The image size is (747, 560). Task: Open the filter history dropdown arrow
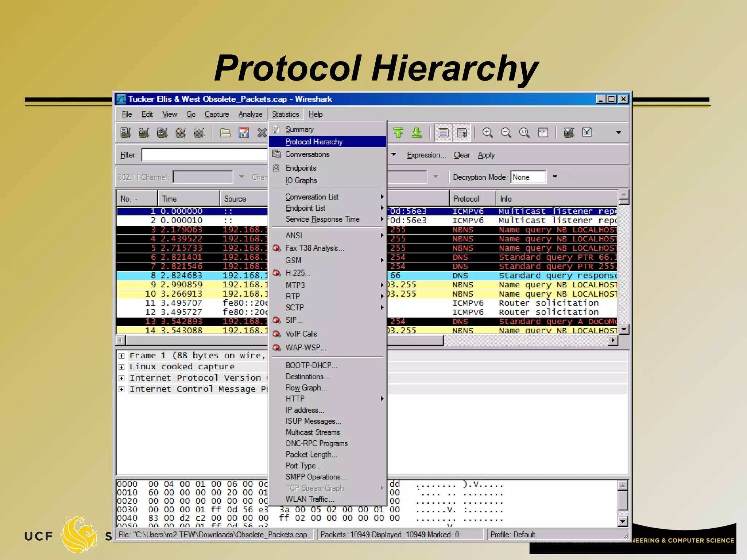pyautogui.click(x=394, y=155)
